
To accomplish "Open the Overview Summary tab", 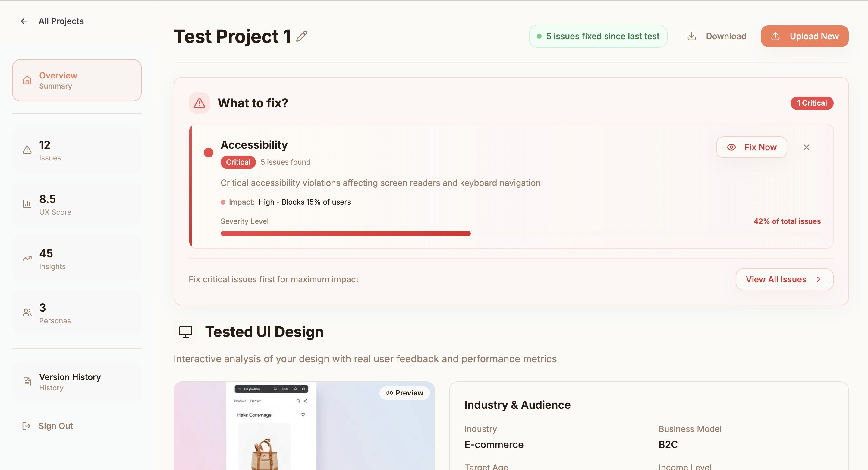I will pyautogui.click(x=77, y=80).
